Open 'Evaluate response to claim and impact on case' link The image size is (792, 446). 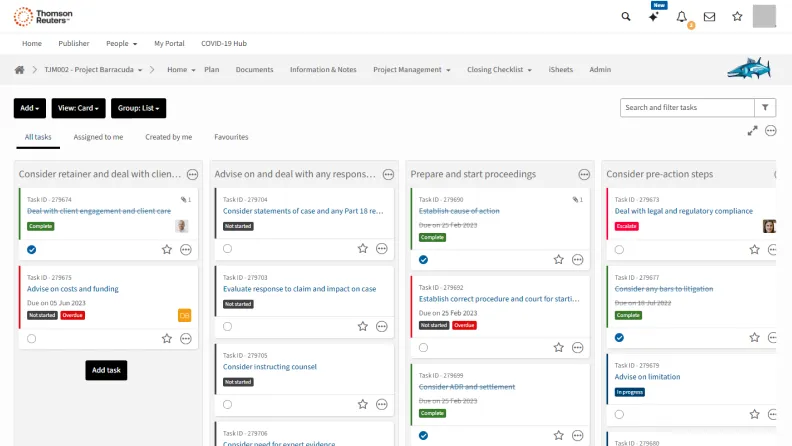point(299,289)
